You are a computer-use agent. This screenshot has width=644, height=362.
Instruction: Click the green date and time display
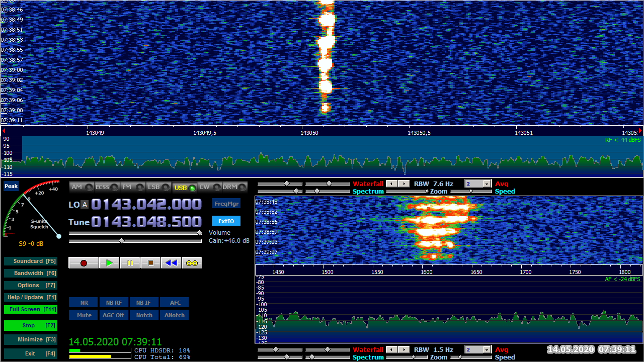115,342
